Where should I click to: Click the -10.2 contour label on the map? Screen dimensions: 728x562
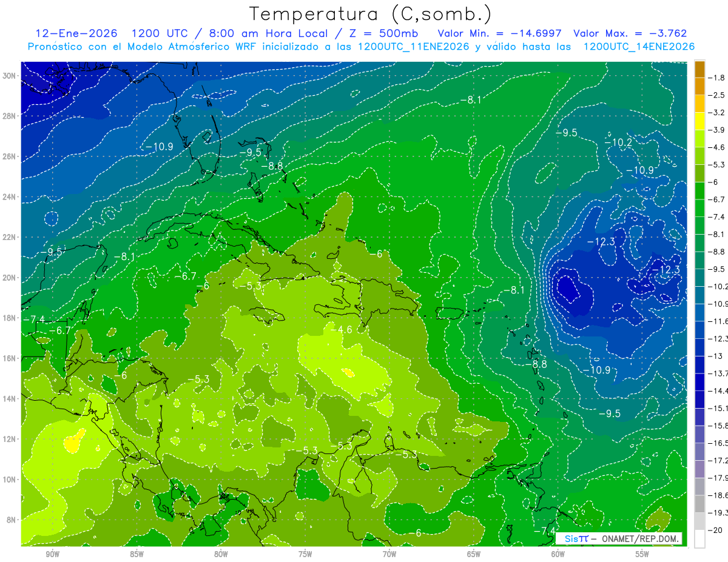(x=619, y=142)
